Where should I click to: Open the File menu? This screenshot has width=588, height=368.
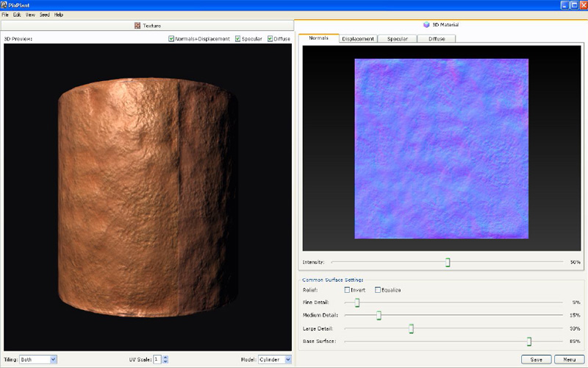click(5, 15)
